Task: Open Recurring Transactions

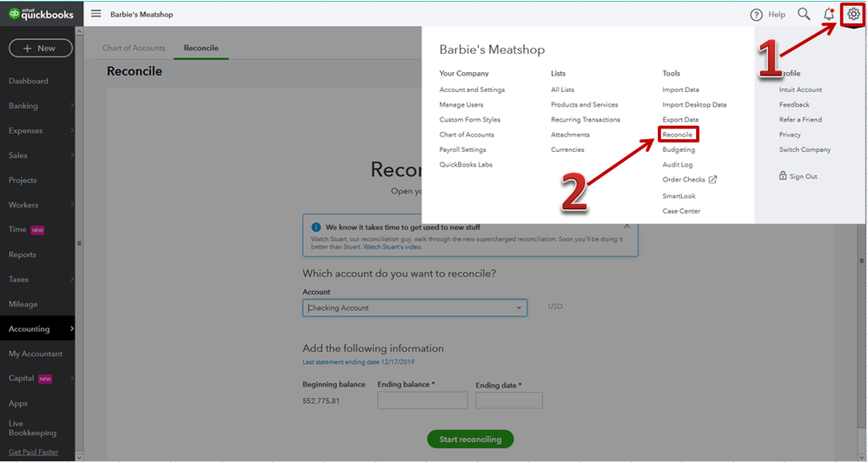Action: click(x=585, y=120)
